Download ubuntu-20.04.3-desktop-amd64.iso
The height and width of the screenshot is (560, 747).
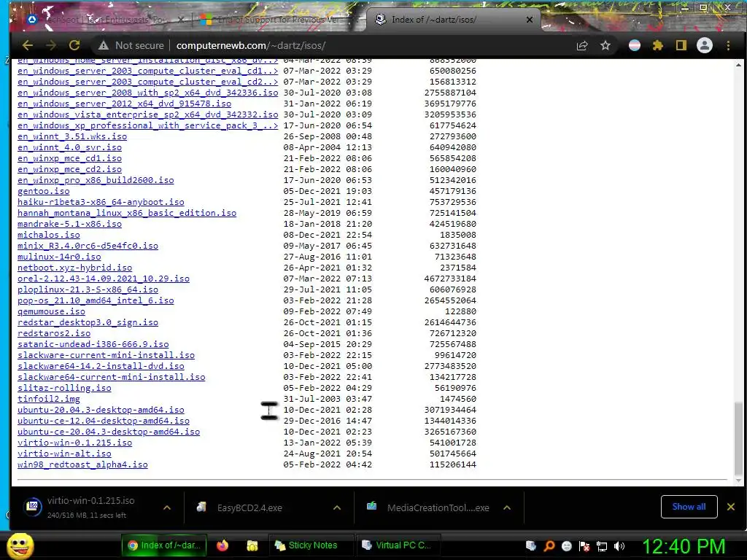(101, 411)
